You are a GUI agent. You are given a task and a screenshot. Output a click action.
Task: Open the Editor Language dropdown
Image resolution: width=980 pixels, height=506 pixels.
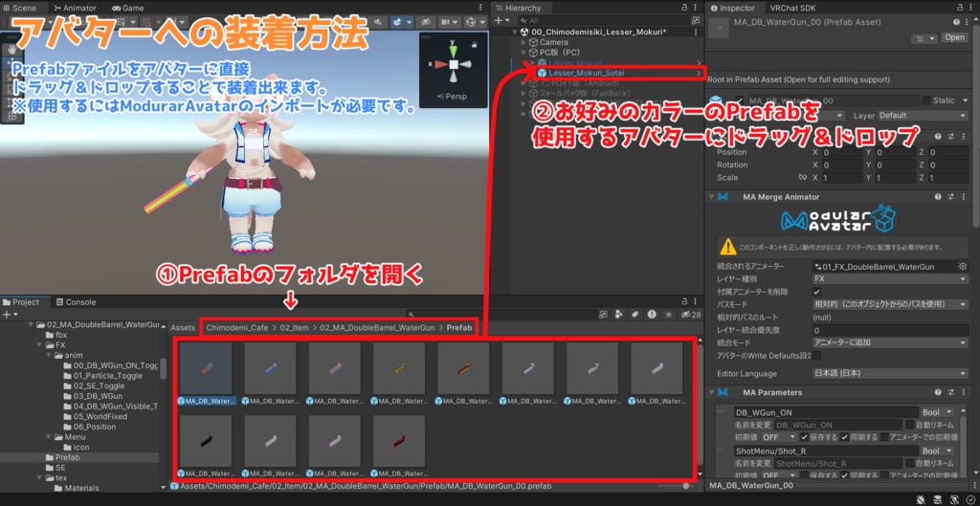pos(890,374)
